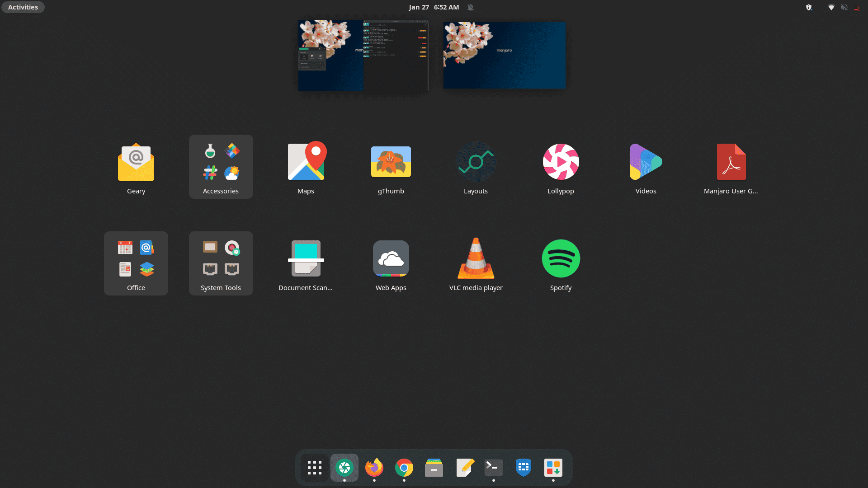The height and width of the screenshot is (488, 868).
Task: Click the app grid button in dock
Action: (x=315, y=467)
